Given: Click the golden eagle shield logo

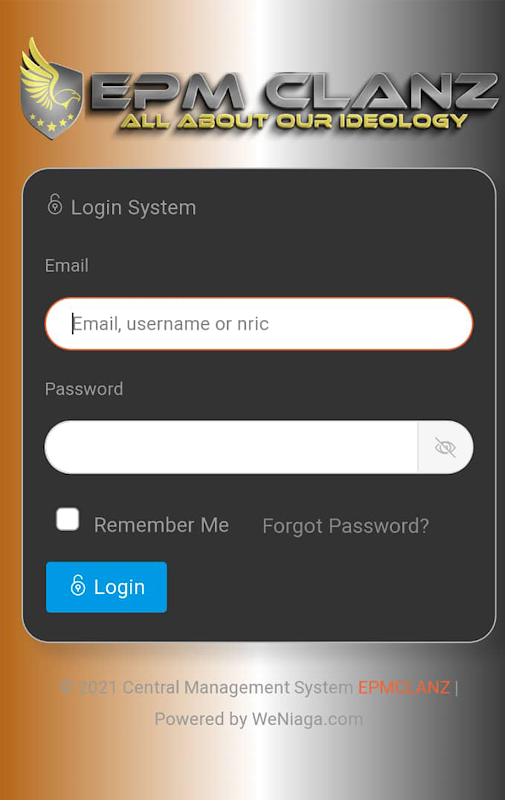Looking at the screenshot, I should [52, 89].
